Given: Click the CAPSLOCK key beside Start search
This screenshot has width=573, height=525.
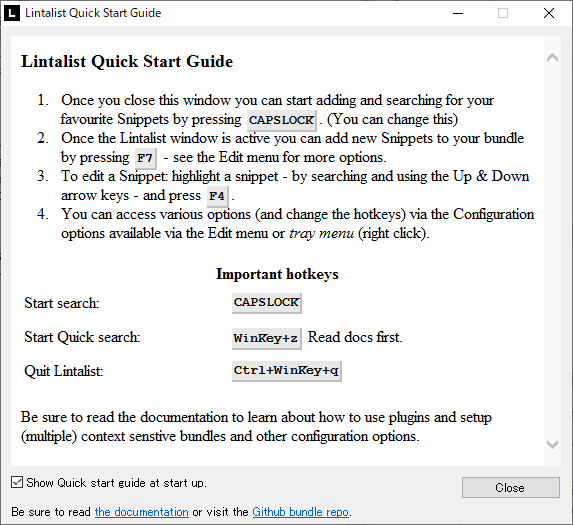Looking at the screenshot, I should (x=266, y=303).
